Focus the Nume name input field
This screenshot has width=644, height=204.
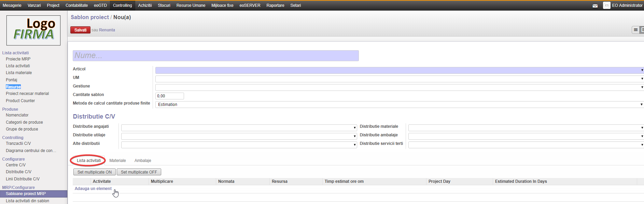click(x=216, y=56)
